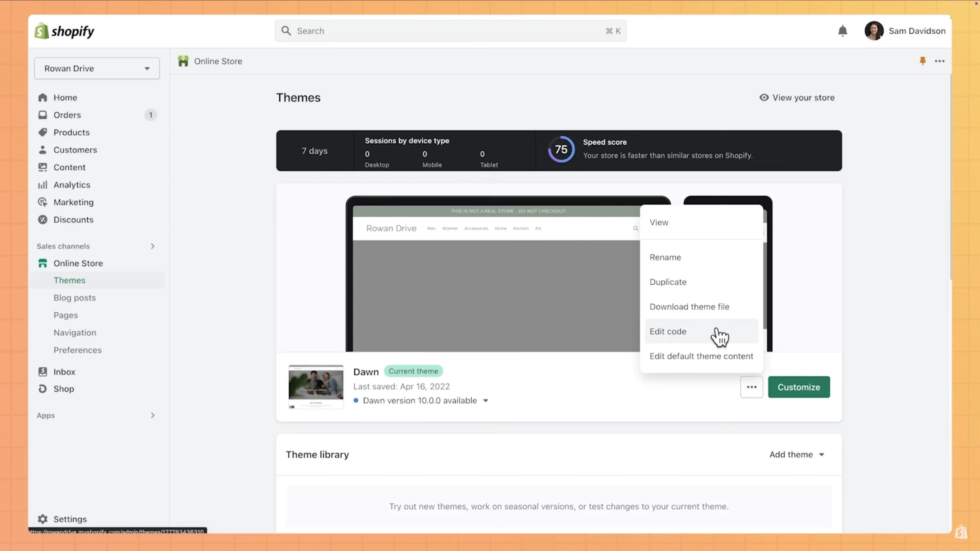Click the 7 days period label
Viewport: 980px width, 551px height.
click(315, 151)
